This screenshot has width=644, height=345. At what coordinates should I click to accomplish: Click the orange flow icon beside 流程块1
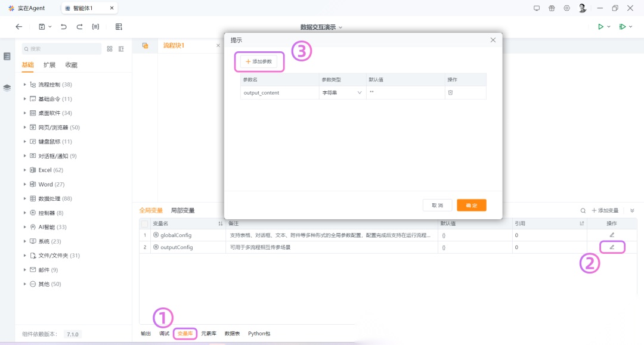145,45
